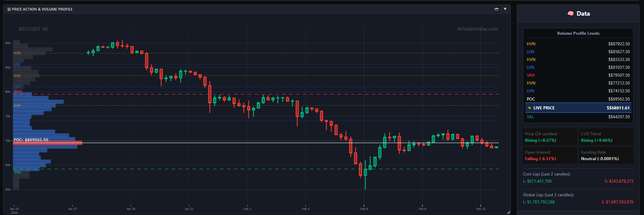Click the lightning bolt Live Price icon
This screenshot has height=215, width=644.
click(529, 108)
